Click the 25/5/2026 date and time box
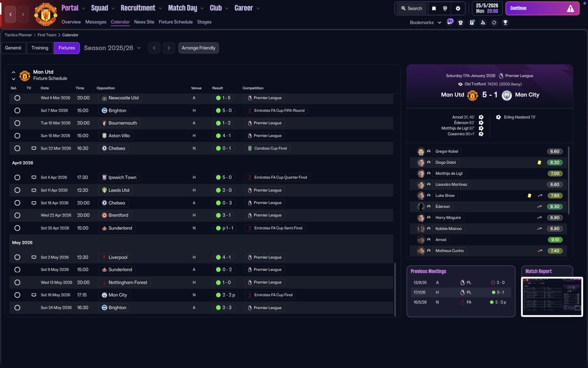588x368 pixels. coord(487,8)
